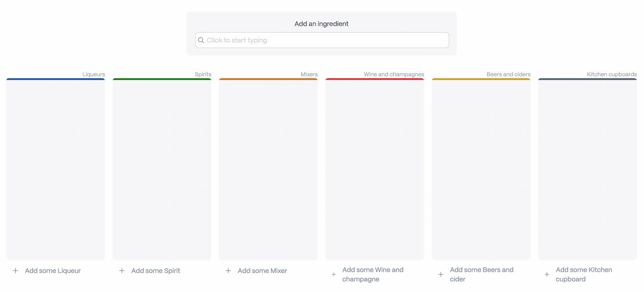
Task: Click the red strip atop Wine and champagnes
Action: (x=374, y=78)
